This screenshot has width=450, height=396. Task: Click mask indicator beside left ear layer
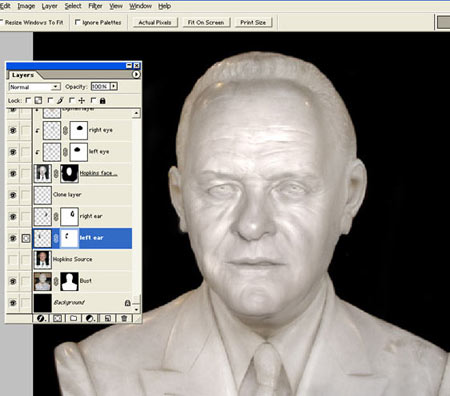pos(26,238)
